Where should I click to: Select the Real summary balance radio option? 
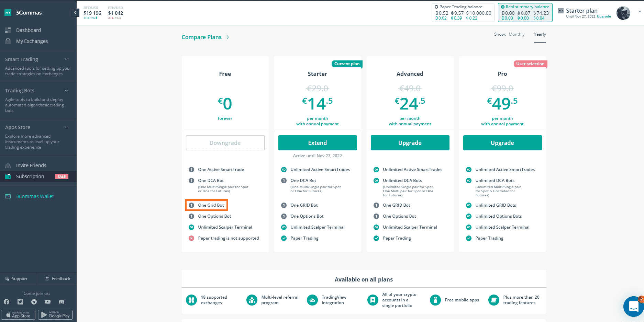(503, 7)
